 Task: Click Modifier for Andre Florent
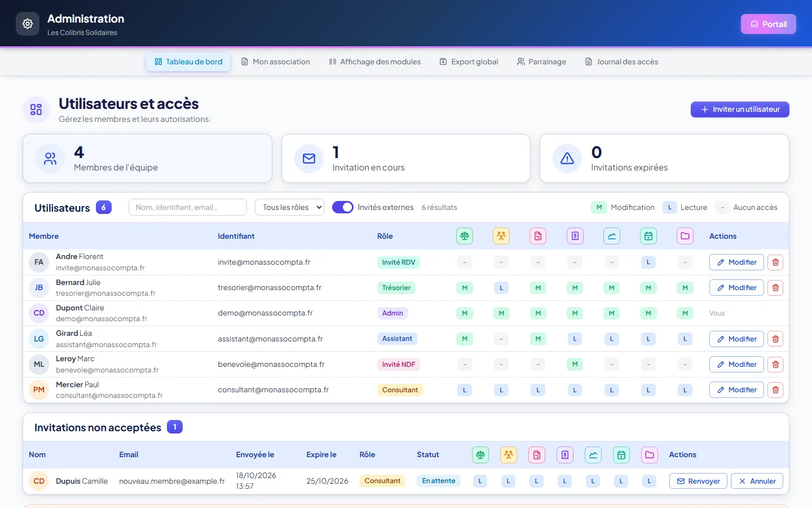736,262
